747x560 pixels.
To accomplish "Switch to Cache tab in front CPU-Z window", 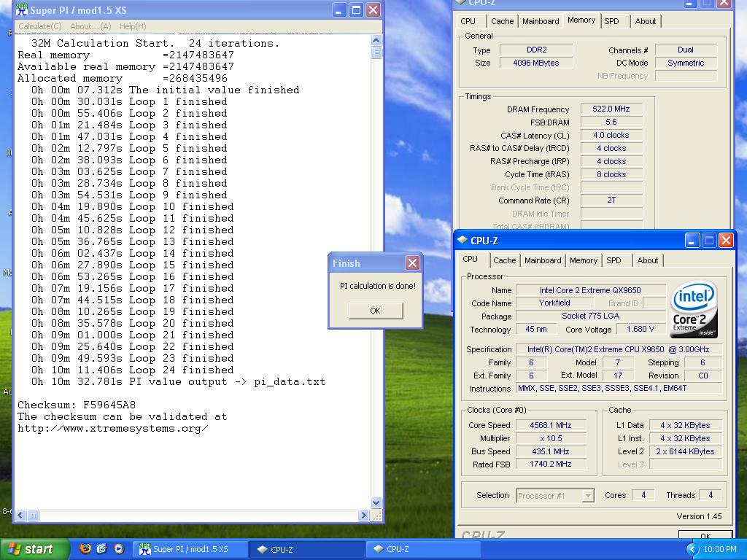I will point(505,260).
